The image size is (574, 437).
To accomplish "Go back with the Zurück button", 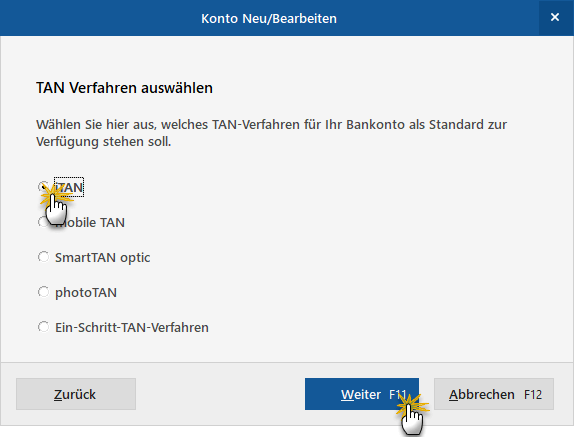I will [76, 394].
